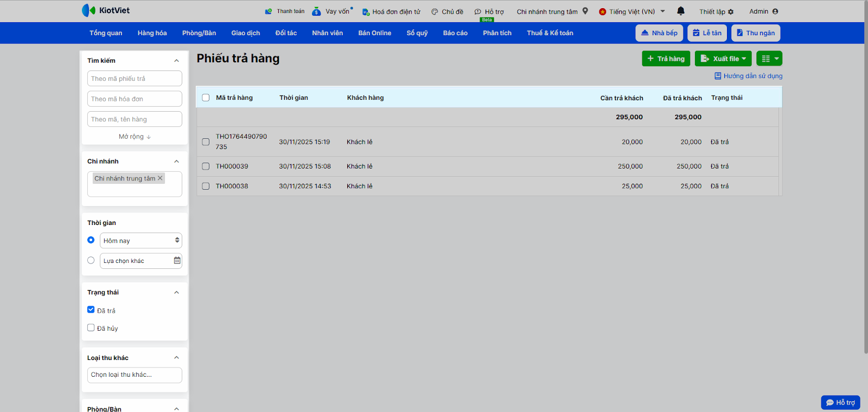
Task: Open Nhân viên menu
Action: point(328,33)
